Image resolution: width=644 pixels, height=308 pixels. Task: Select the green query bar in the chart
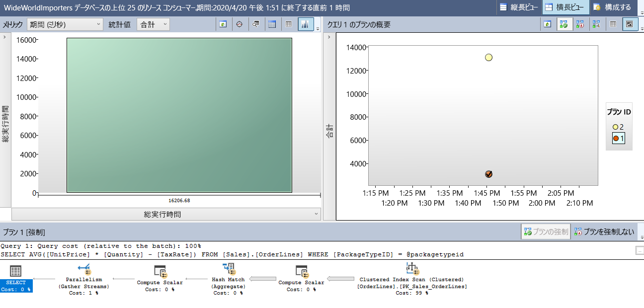[x=179, y=115]
